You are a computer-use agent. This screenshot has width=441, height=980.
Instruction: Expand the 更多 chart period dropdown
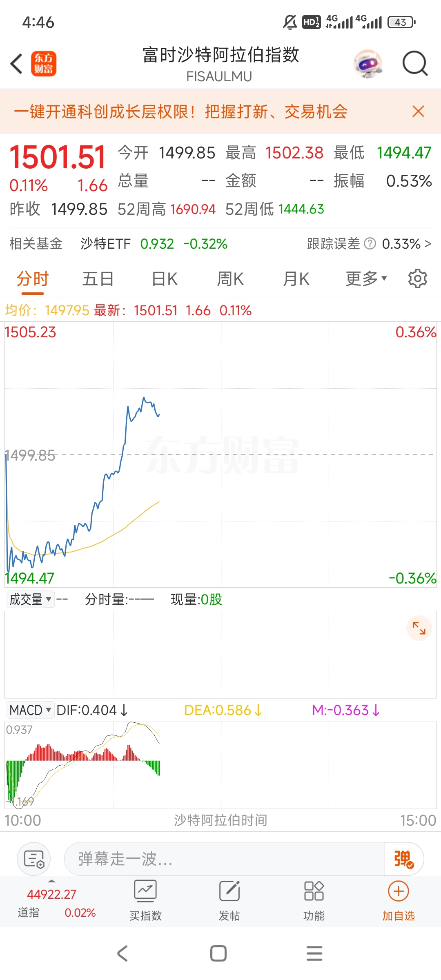(x=366, y=279)
